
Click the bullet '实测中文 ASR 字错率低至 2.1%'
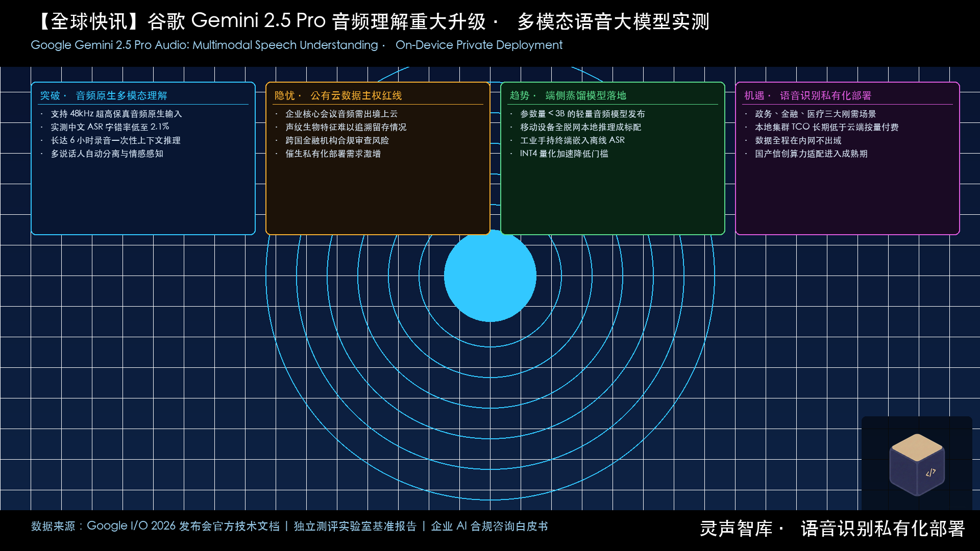(x=110, y=127)
